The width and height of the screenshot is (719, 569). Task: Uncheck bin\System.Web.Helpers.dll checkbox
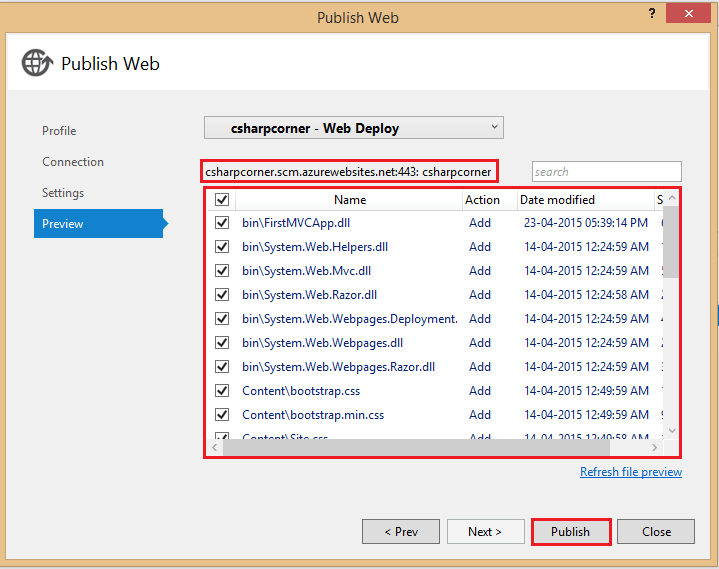click(222, 247)
